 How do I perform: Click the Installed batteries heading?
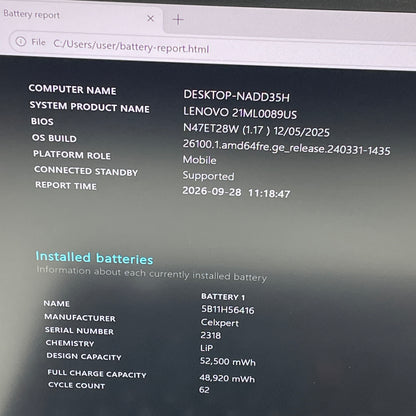94,258
